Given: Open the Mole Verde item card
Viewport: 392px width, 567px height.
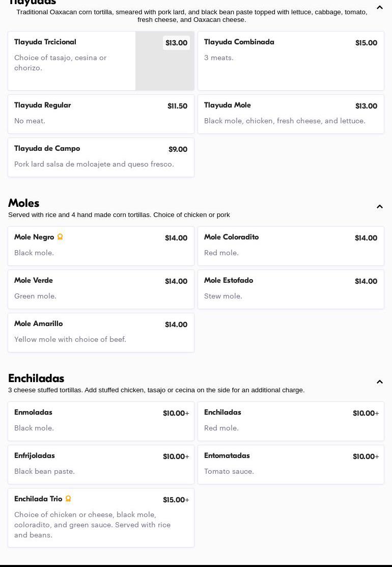Looking at the screenshot, I should pos(101,289).
